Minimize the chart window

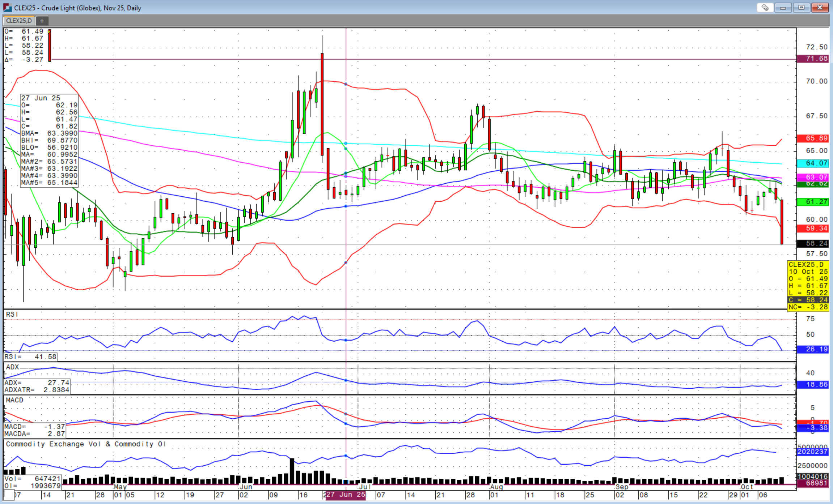click(783, 8)
